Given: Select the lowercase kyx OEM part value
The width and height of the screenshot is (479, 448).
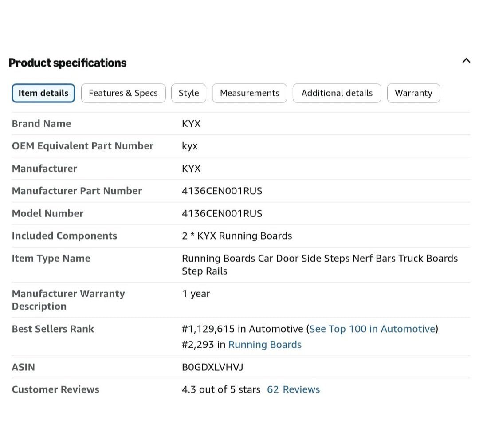Looking at the screenshot, I should pyautogui.click(x=190, y=146).
